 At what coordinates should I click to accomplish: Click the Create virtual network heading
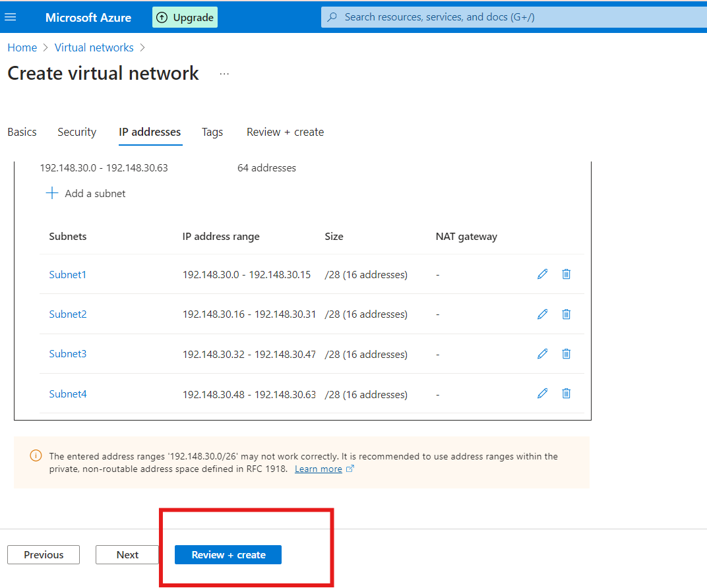click(x=104, y=73)
